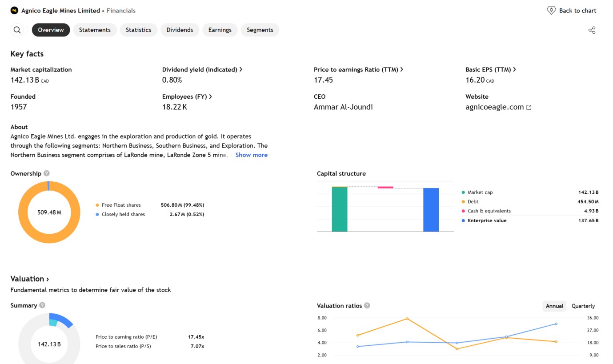Click the Debt orange legend dot
Viewport: 613px width, 364px height.
pos(463,202)
